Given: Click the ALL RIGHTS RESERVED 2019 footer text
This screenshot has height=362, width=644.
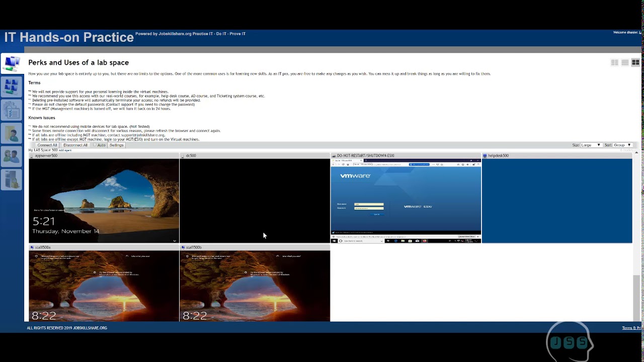Looking at the screenshot, I should tap(67, 328).
